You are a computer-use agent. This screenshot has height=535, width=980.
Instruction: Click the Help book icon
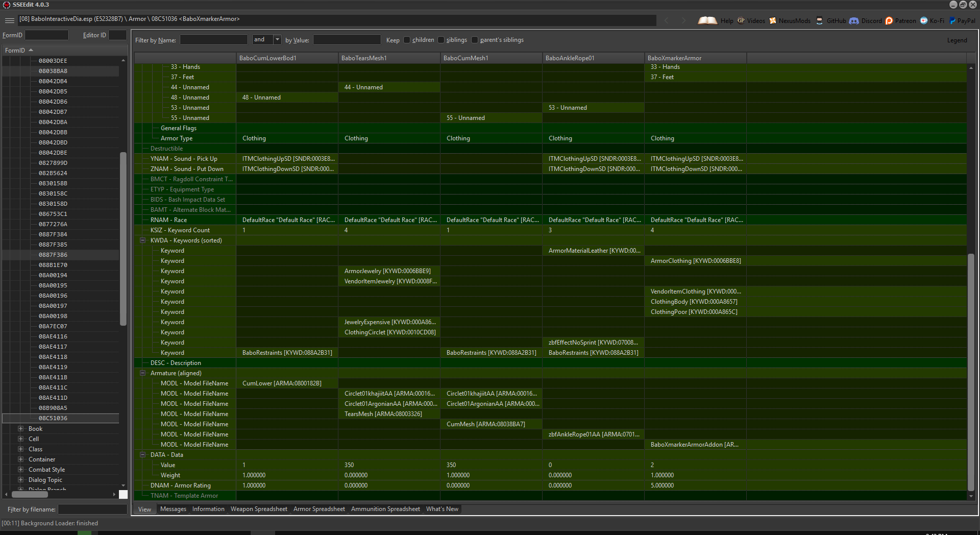(x=707, y=20)
